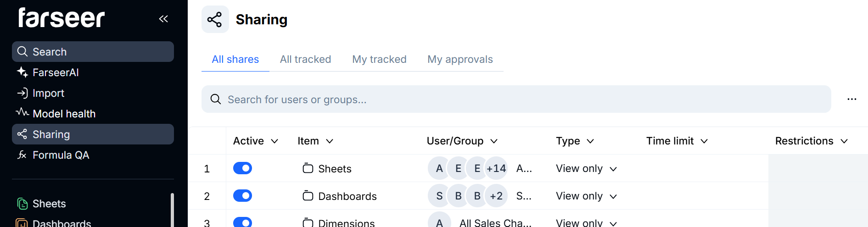The image size is (868, 227).
Task: Click the Sheets icon in sidebar
Action: pos(22,204)
